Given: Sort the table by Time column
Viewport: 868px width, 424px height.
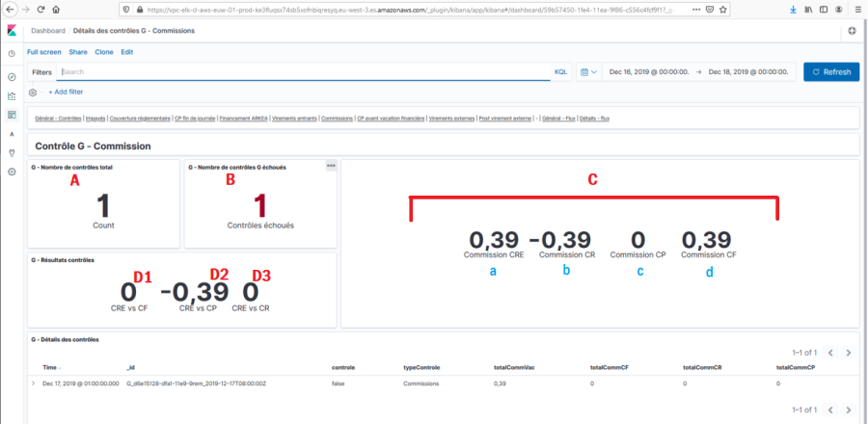Looking at the screenshot, I should [50, 367].
